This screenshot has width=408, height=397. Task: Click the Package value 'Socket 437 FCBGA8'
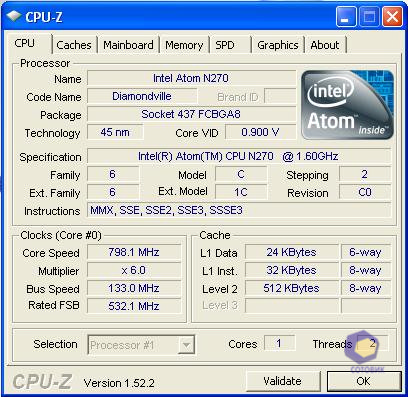point(191,114)
